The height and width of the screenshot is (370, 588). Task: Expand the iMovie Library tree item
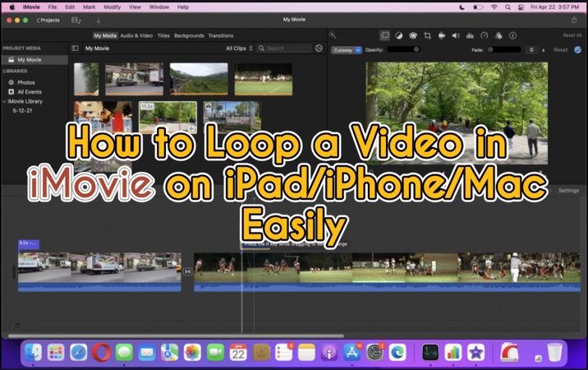4,101
